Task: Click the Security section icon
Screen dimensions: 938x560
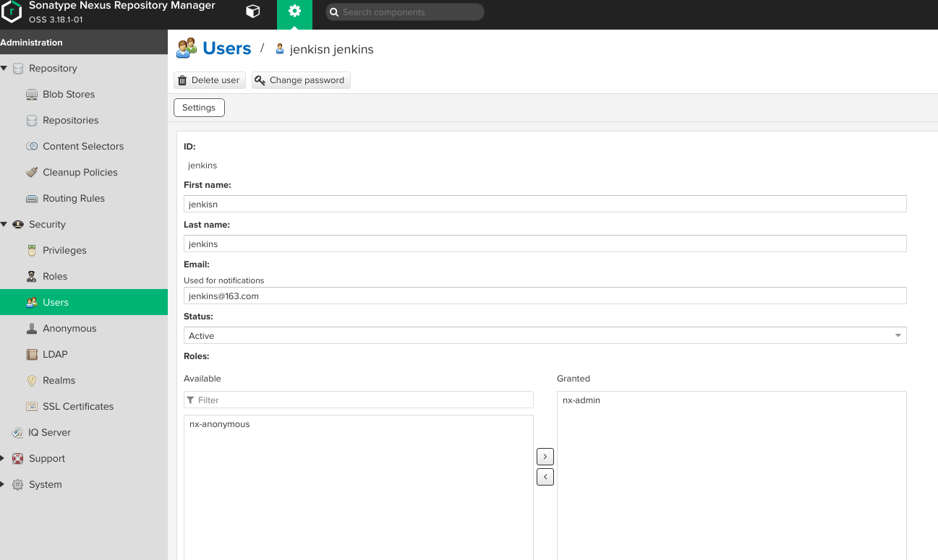Action: click(x=18, y=225)
